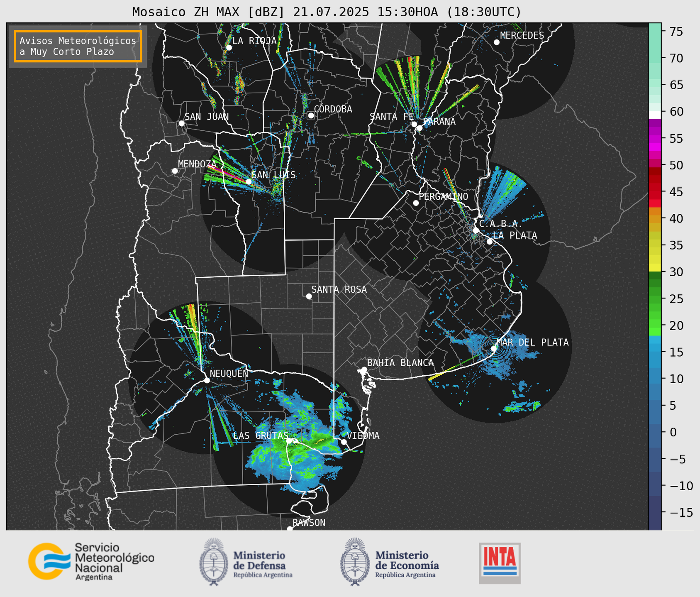The width and height of the screenshot is (700, 597).
Task: Click the 20 label on color scale
Action: (x=676, y=325)
